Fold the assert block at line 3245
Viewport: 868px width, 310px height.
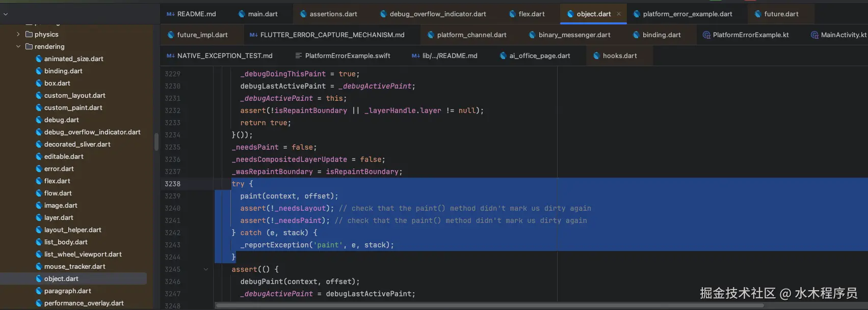(x=206, y=269)
